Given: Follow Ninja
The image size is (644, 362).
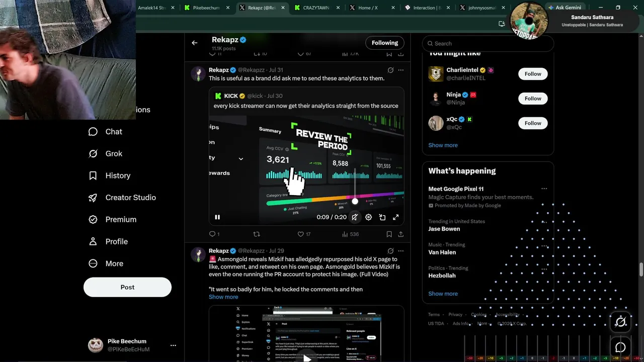Looking at the screenshot, I should coord(533,99).
